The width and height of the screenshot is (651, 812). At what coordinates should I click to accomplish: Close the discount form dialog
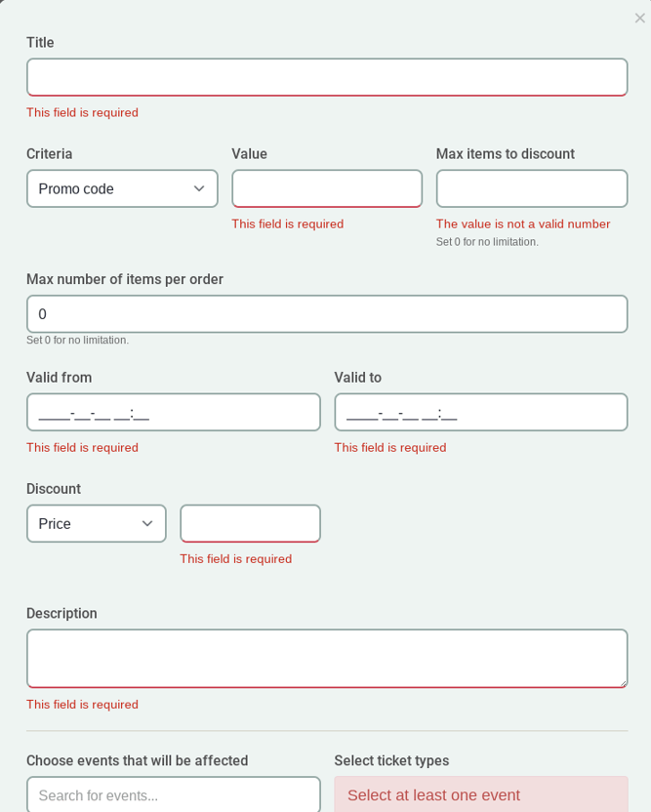639,18
